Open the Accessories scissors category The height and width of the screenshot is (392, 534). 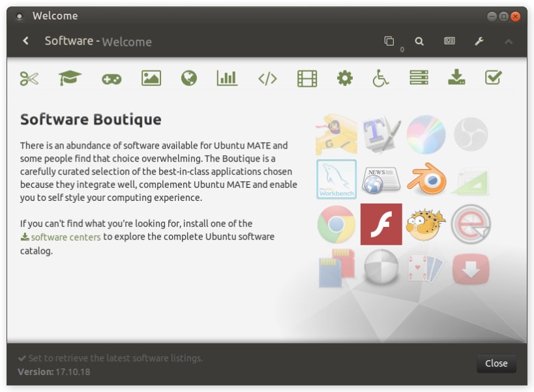pyautogui.click(x=29, y=78)
